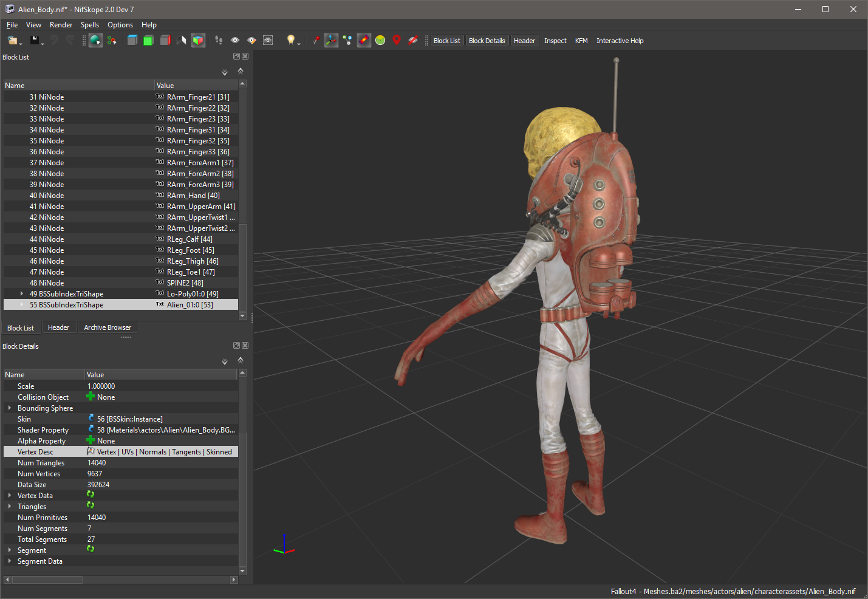Click the Walk footprints icon
The image size is (868, 599).
[x=219, y=40]
